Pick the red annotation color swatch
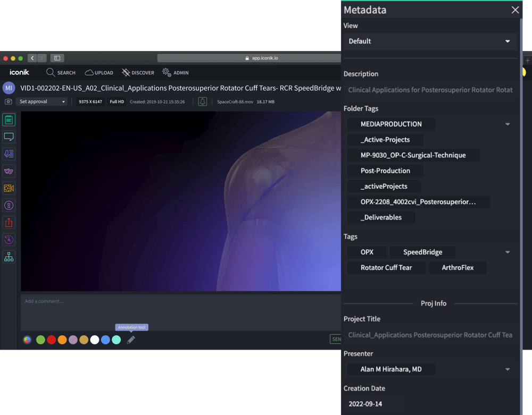The height and width of the screenshot is (415, 532). click(x=52, y=340)
